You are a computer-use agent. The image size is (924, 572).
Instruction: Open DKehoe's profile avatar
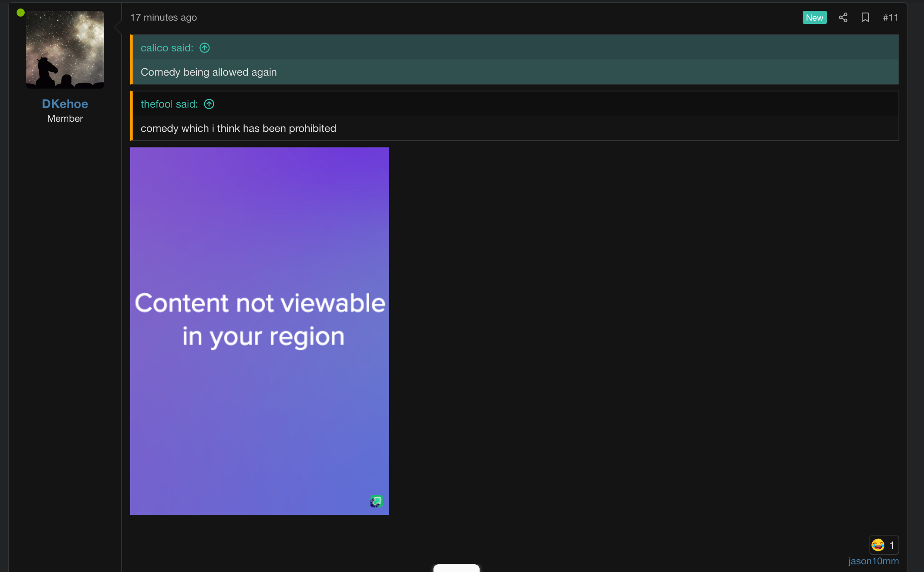[65, 49]
